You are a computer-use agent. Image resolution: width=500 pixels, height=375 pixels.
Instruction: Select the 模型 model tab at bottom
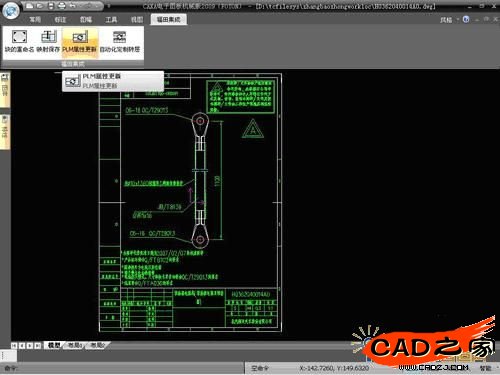tap(54, 345)
